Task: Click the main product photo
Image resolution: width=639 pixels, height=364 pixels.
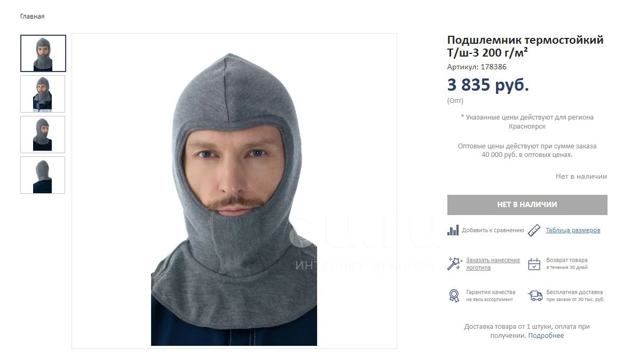Action: click(234, 191)
